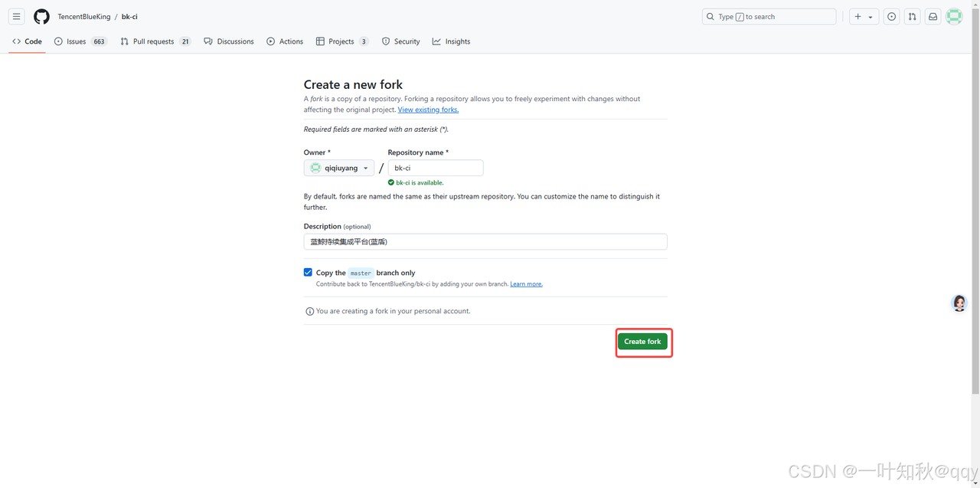View the Insights tab
The width and height of the screenshot is (980, 488).
[451, 41]
